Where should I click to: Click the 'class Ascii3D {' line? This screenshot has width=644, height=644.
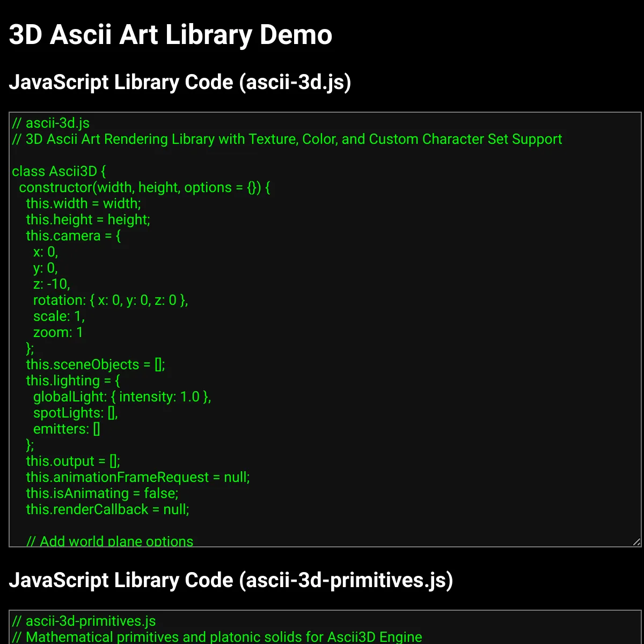59,171
